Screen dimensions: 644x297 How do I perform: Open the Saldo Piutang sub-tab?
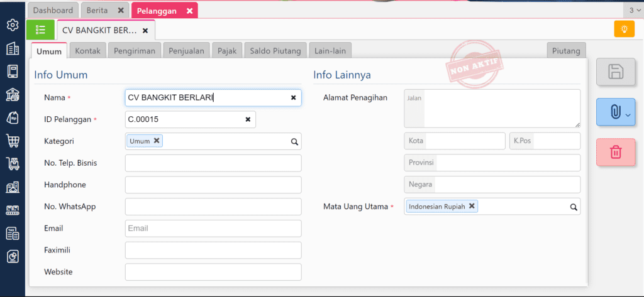[275, 51]
